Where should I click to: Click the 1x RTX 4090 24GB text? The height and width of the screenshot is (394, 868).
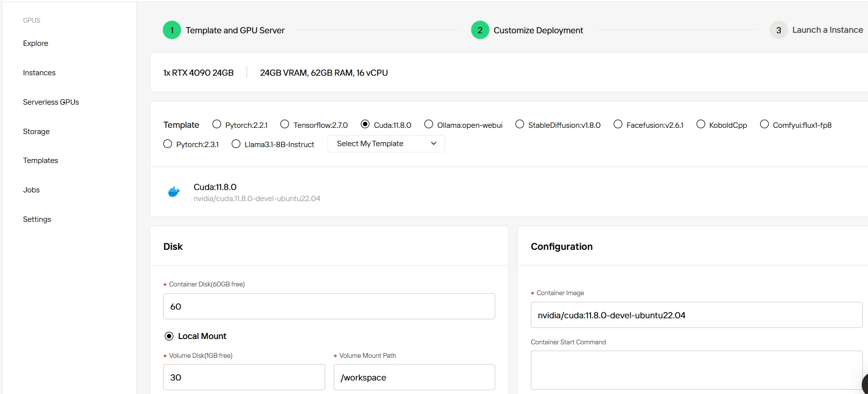(x=198, y=73)
